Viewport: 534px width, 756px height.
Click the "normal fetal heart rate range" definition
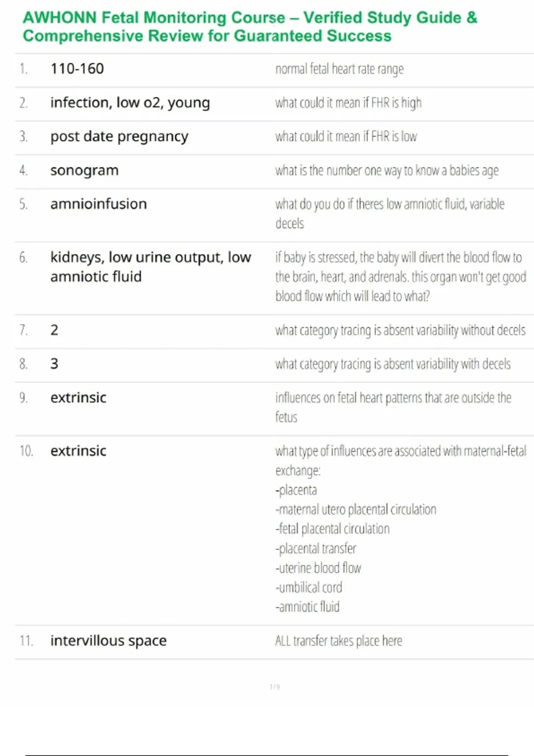pos(339,69)
